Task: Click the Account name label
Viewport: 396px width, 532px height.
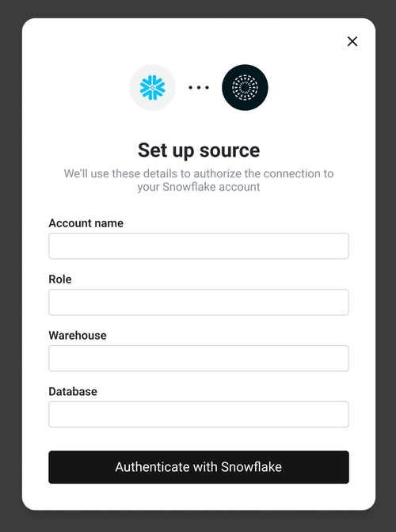Action: click(86, 223)
